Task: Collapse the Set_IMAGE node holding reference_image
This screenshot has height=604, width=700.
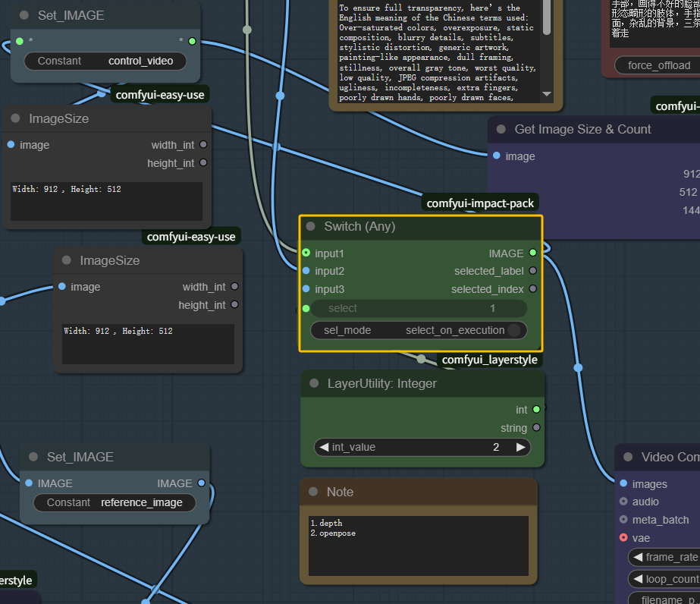Action: coord(33,457)
